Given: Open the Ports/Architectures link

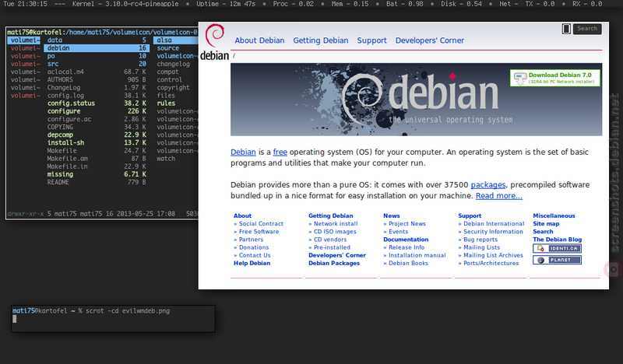Looking at the screenshot, I should pyautogui.click(x=491, y=263).
